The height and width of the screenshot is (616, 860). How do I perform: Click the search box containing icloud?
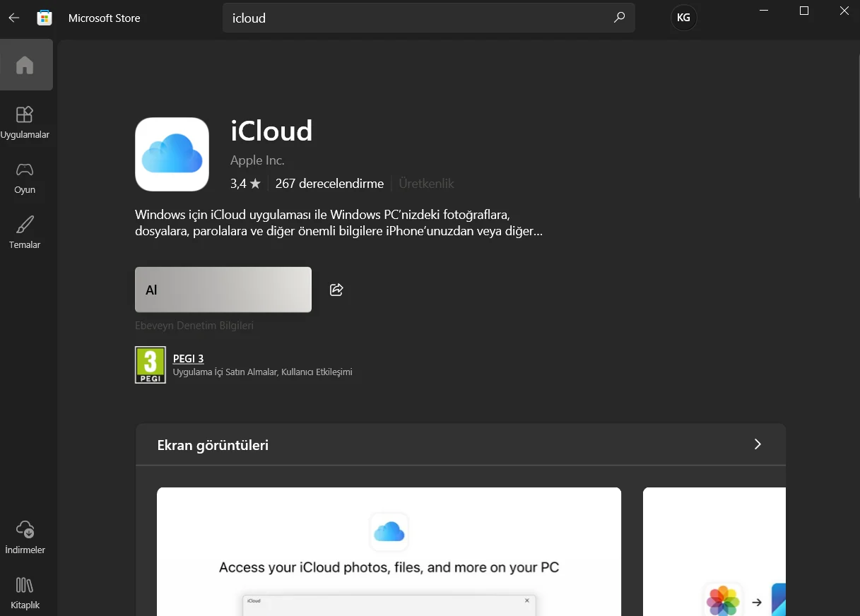[429, 18]
